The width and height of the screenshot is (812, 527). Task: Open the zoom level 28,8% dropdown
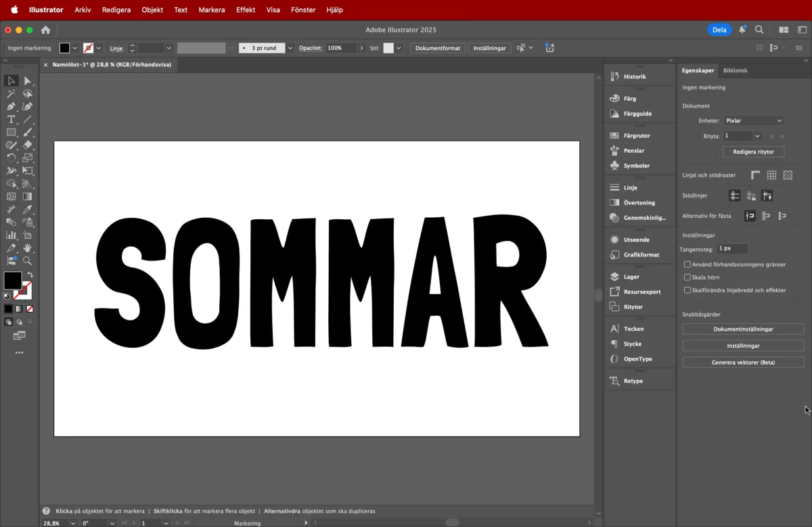coord(74,523)
